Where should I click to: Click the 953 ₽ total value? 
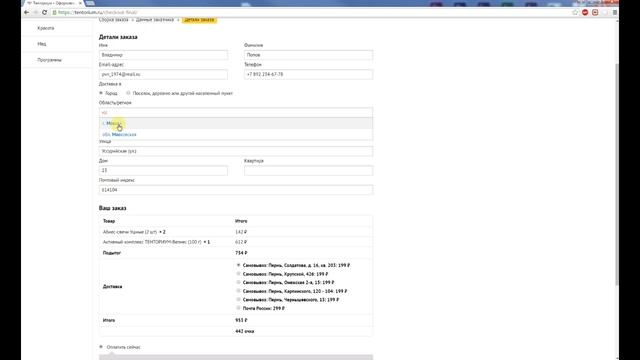[x=241, y=320]
